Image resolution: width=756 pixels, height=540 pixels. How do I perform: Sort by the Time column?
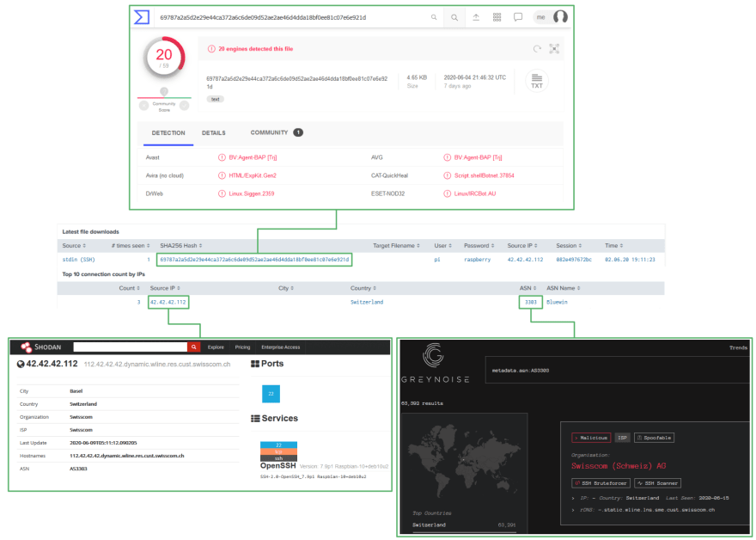(614, 246)
